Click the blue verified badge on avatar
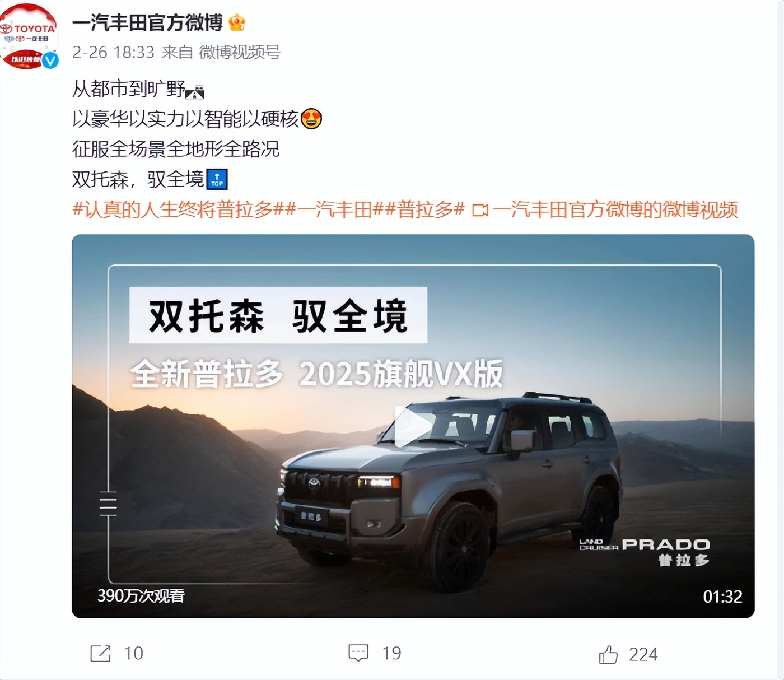Screen dimensions: 784x680 coord(51,60)
